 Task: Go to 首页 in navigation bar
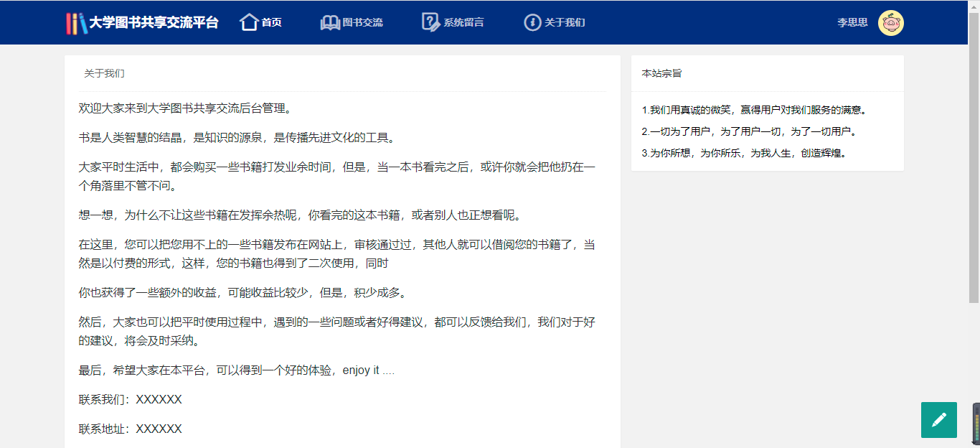(271, 23)
